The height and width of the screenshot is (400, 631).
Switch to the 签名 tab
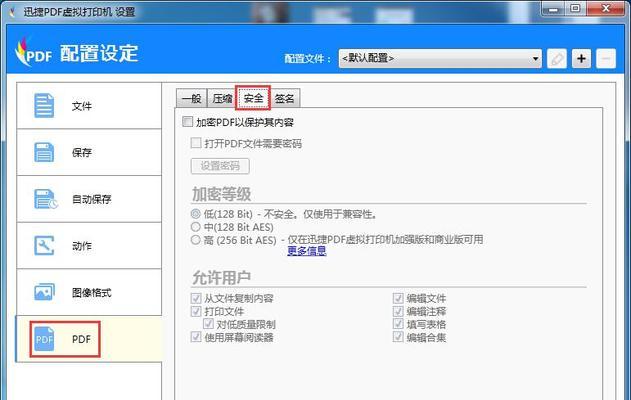285,98
